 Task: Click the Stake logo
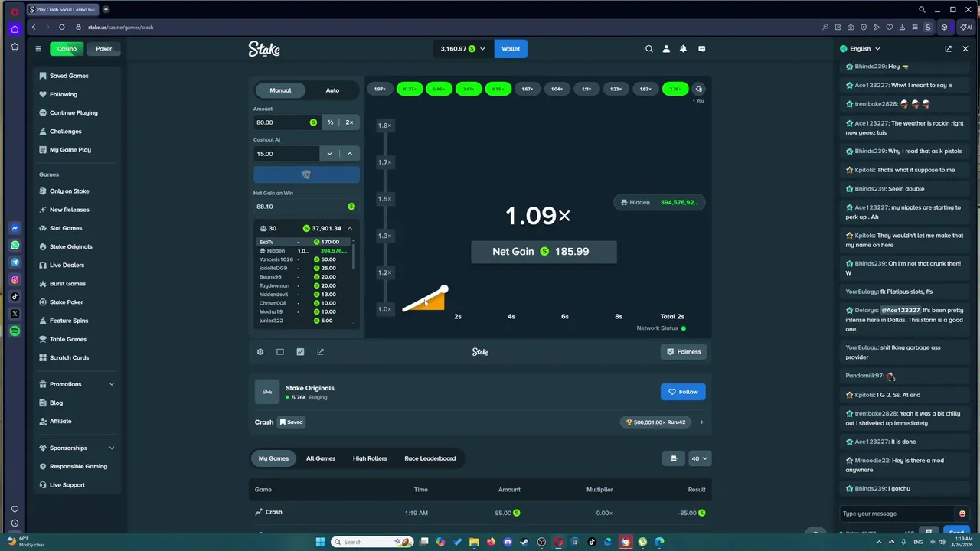pos(264,49)
